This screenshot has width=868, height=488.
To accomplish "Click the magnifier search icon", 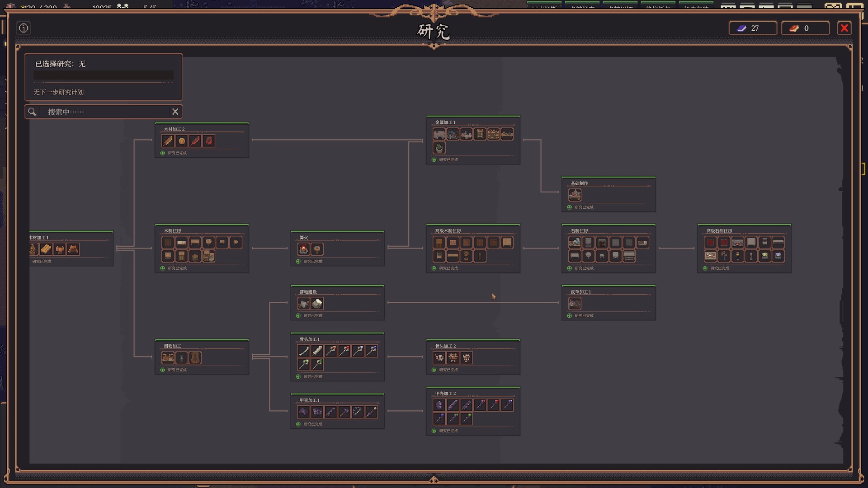I will (x=32, y=112).
